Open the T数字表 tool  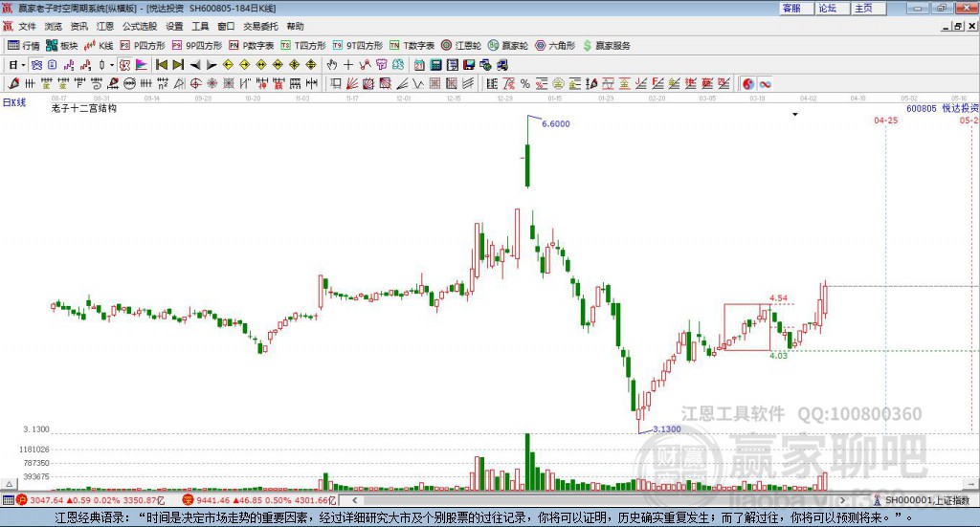[x=412, y=46]
